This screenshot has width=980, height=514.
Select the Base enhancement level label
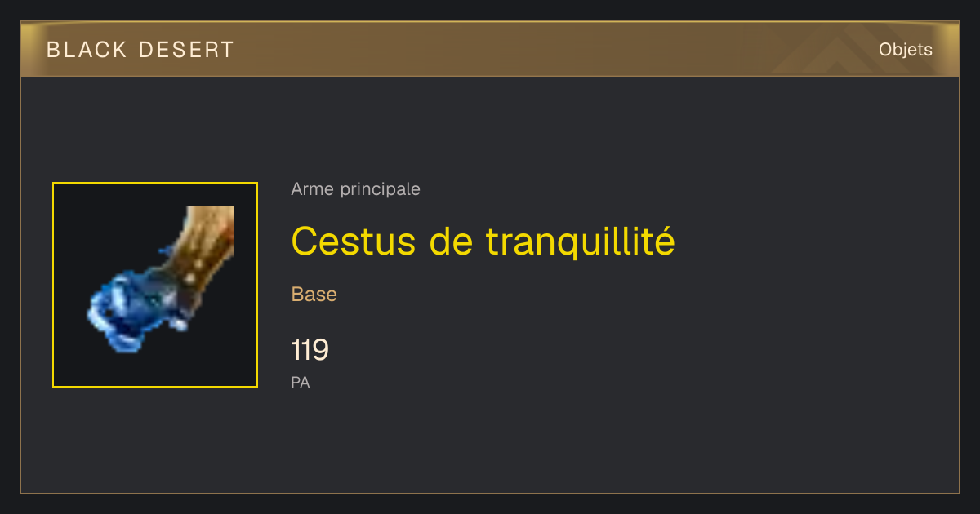[x=314, y=295]
